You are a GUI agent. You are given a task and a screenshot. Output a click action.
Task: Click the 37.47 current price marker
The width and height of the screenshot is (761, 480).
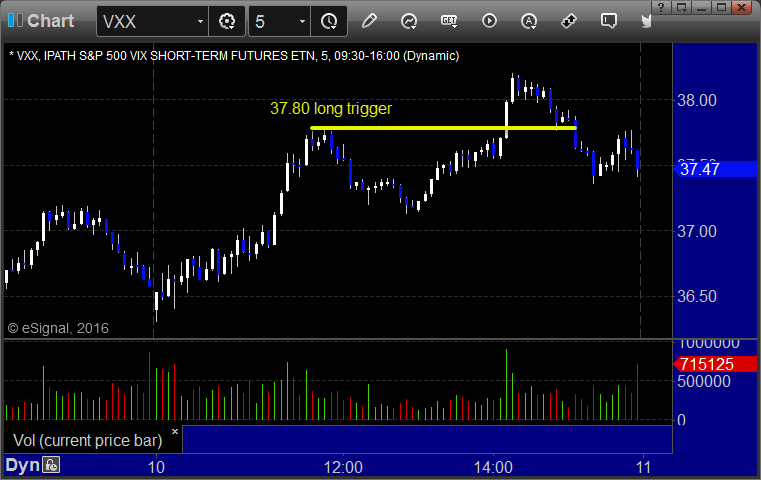715,169
